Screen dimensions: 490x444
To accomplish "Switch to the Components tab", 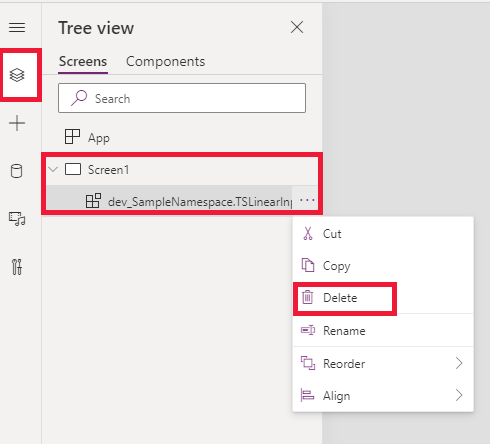I will point(166,62).
